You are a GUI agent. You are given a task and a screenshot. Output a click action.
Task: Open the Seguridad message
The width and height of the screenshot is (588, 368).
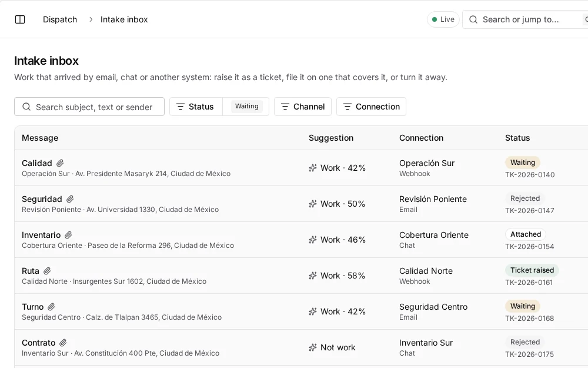[42, 199]
